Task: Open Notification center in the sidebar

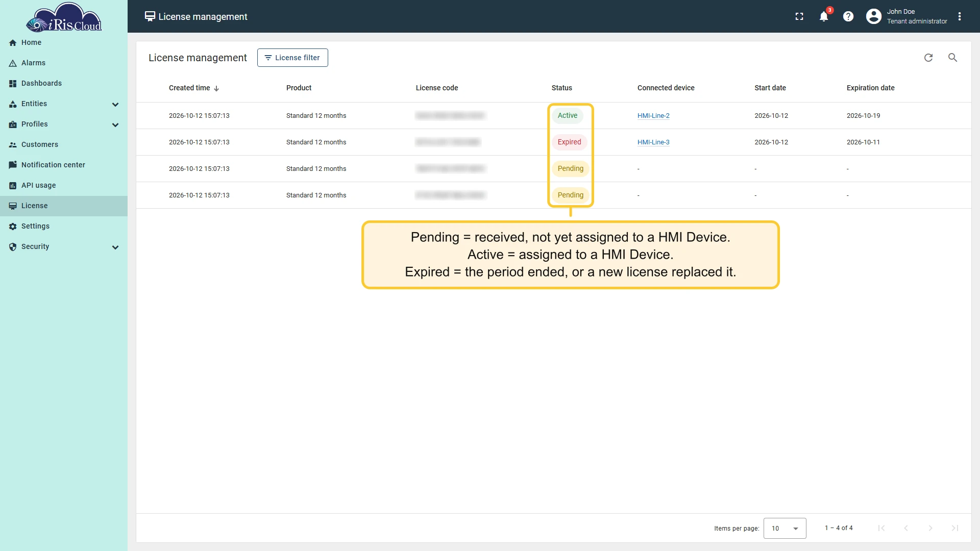Action: (64, 165)
